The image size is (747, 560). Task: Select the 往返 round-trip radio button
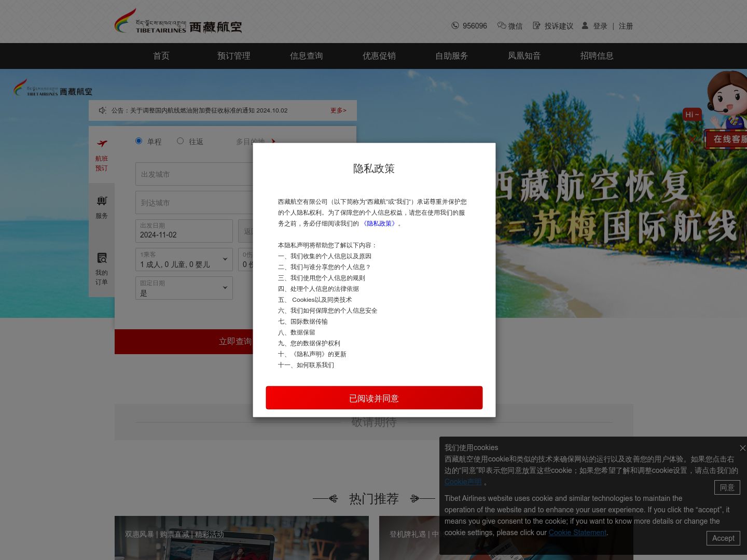coord(181,141)
